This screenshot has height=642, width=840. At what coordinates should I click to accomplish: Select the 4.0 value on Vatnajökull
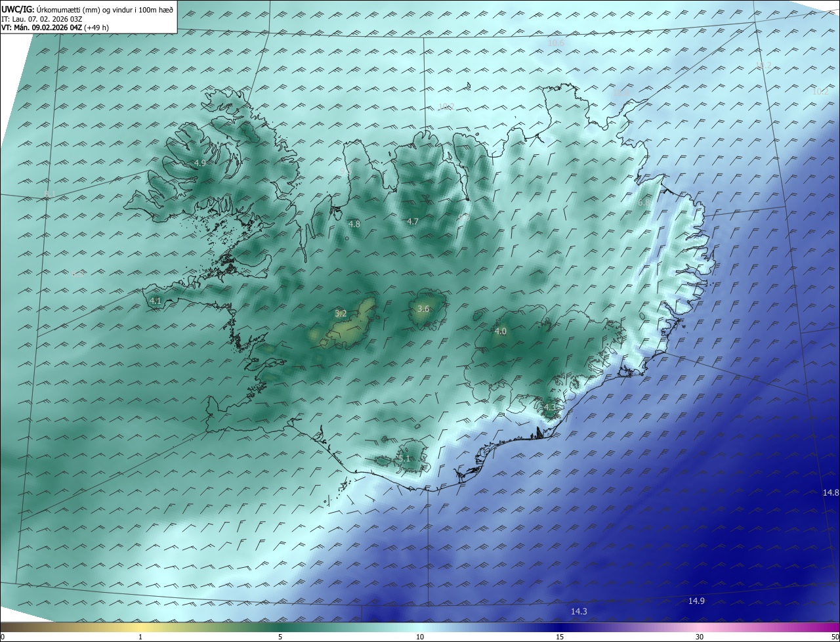501,332
